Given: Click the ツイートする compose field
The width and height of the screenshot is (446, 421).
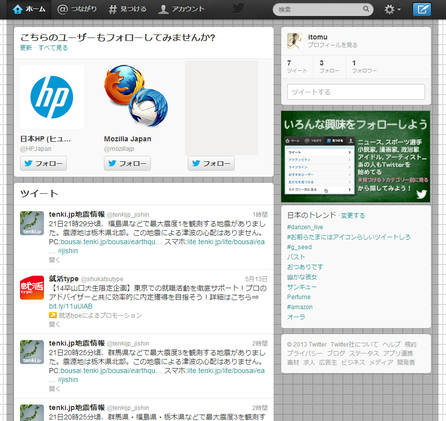Looking at the screenshot, I should pyautogui.click(x=356, y=92).
